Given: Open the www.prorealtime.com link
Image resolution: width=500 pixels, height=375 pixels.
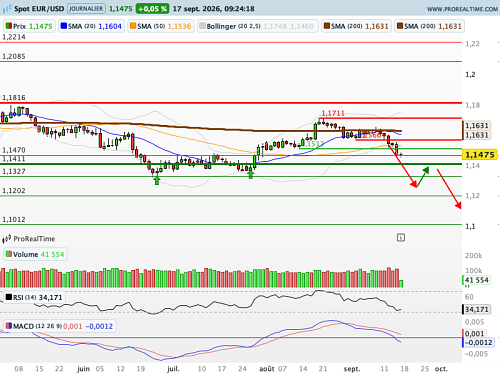Looking at the screenshot, I should tap(462, 9).
